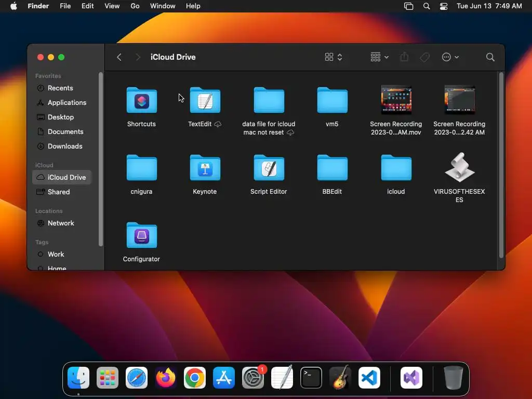532x399 pixels.
Task: Launch TextEdit from the Dock
Action: click(x=282, y=378)
